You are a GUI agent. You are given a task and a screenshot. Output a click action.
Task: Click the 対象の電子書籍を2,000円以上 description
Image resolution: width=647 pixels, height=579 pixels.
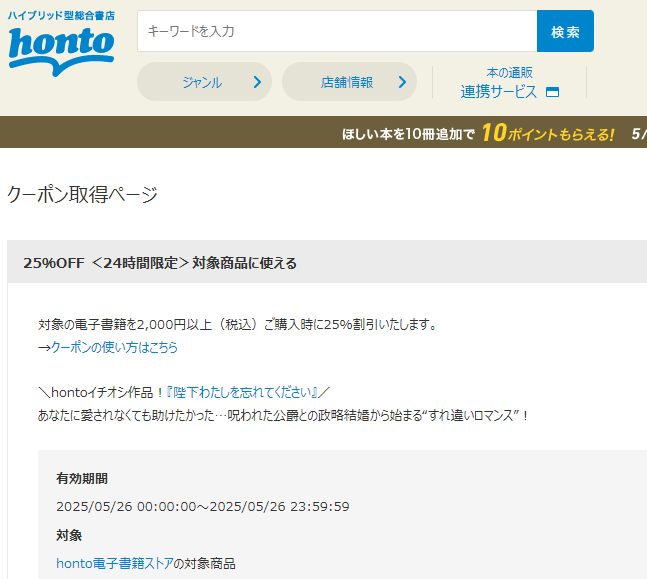click(238, 325)
